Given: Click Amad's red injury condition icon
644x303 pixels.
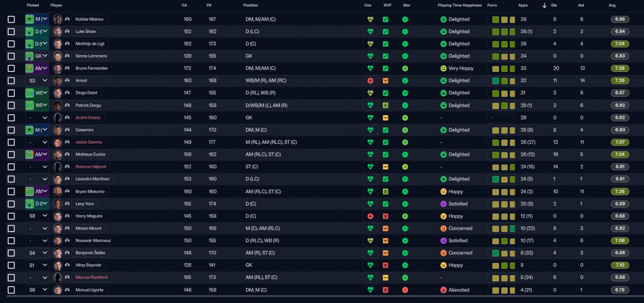Looking at the screenshot, I should point(370,80).
